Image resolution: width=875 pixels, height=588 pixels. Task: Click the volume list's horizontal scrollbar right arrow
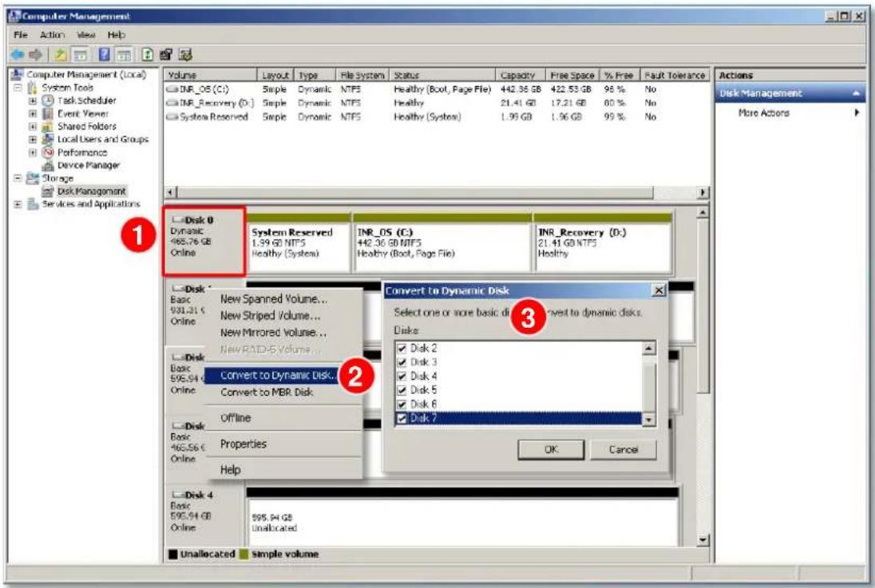[703, 192]
